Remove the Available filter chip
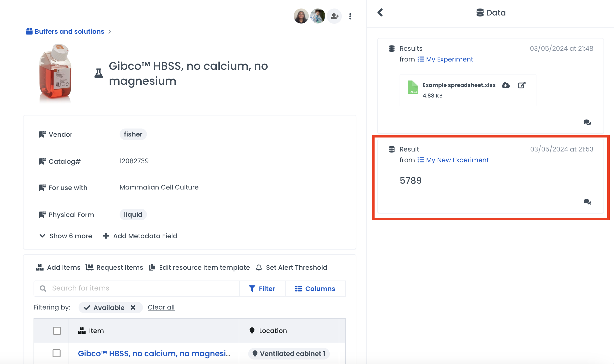Image resolution: width=614 pixels, height=364 pixels. pos(133,307)
